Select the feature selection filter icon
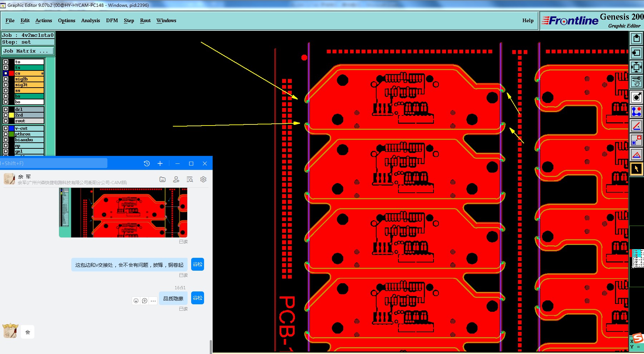 (636, 97)
